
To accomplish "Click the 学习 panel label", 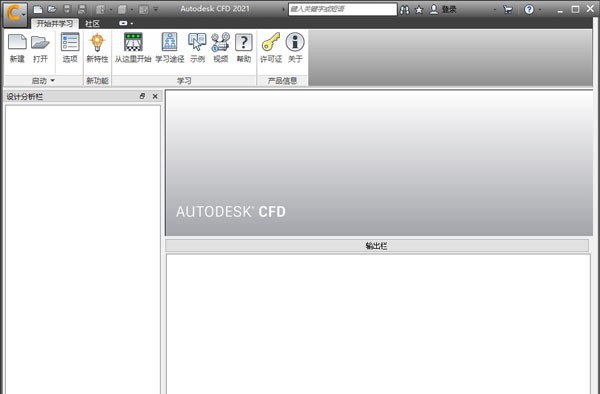I will click(184, 81).
